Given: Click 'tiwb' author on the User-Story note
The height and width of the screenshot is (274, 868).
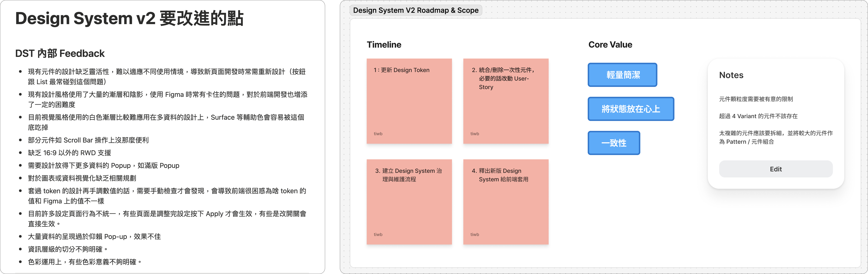Looking at the screenshot, I should pos(475,134).
